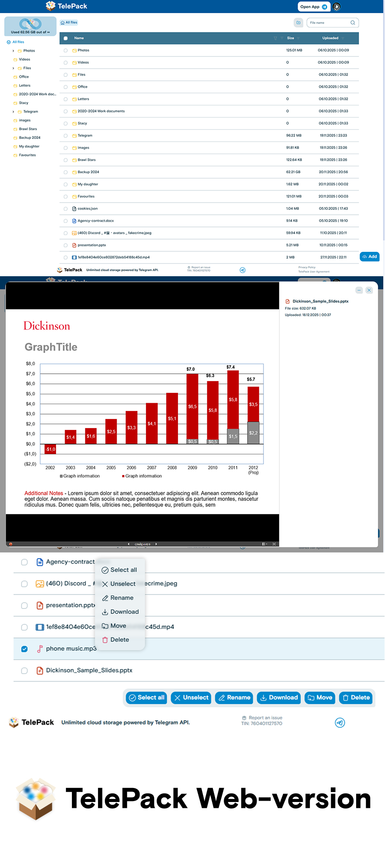The width and height of the screenshot is (385, 868).
Task: Uncheck the phone music.mp3 checkbox
Action: coord(24,649)
